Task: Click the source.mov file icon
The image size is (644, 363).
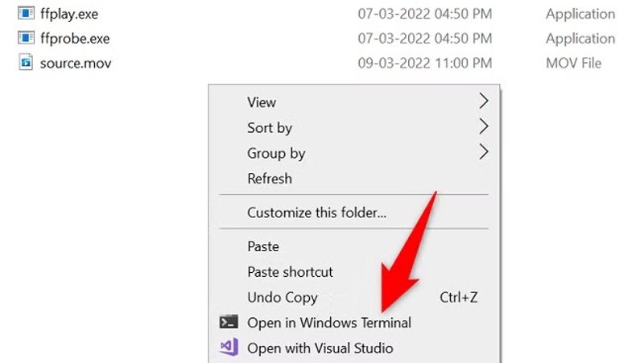Action: point(27,63)
